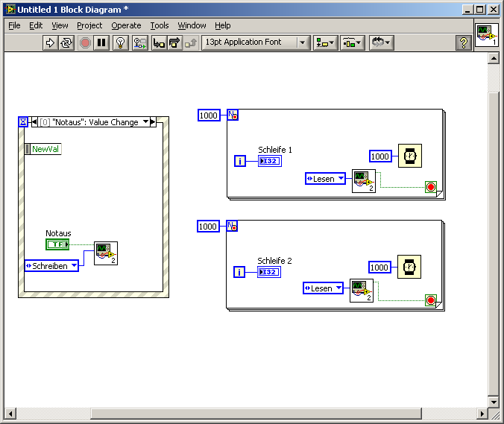Click the Notaus boolean TF terminal
Viewport: 504px width, 424px height.
click(57, 244)
